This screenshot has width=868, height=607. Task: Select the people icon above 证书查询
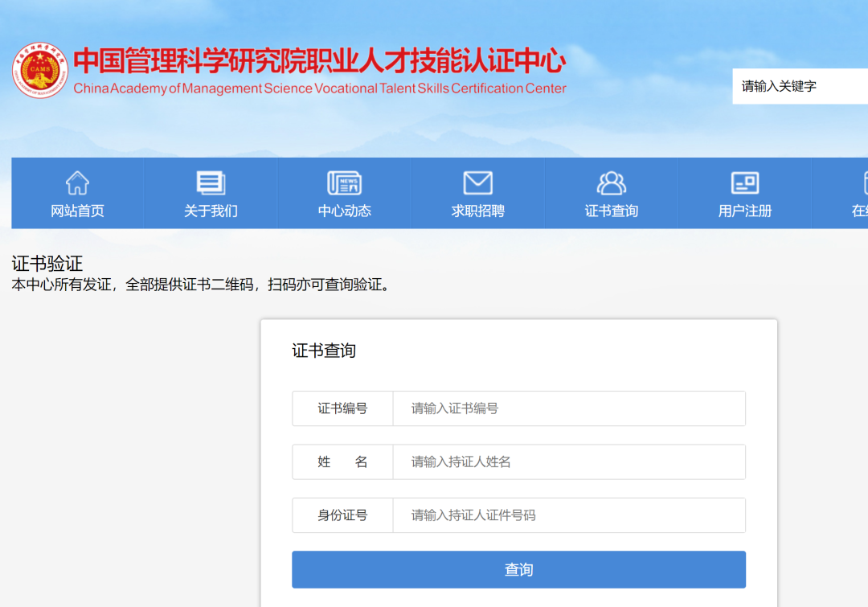coord(612,183)
